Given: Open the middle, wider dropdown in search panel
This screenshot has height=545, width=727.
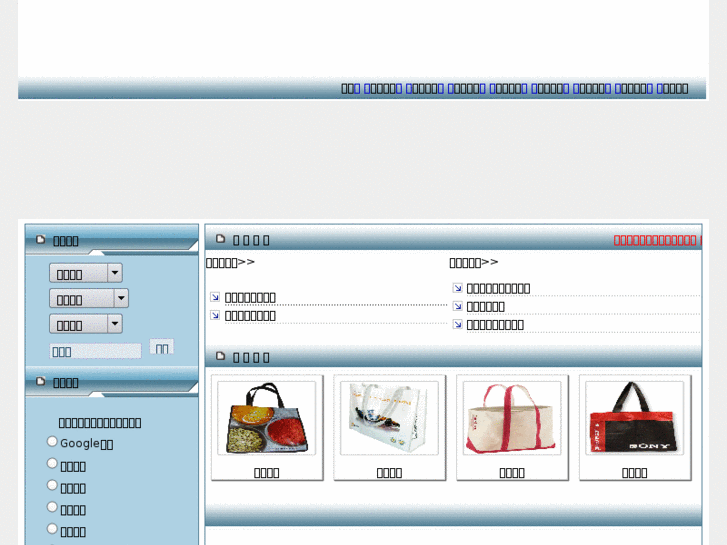Looking at the screenshot, I should point(89,299).
